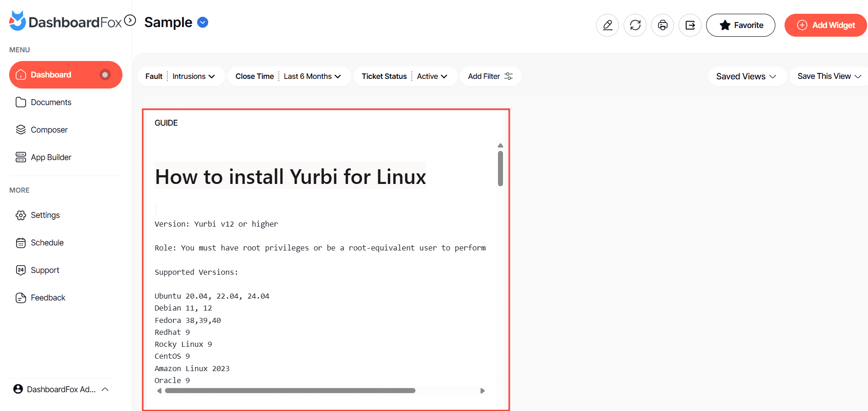Expand the Fault Intrusions filter dropdown

[193, 76]
